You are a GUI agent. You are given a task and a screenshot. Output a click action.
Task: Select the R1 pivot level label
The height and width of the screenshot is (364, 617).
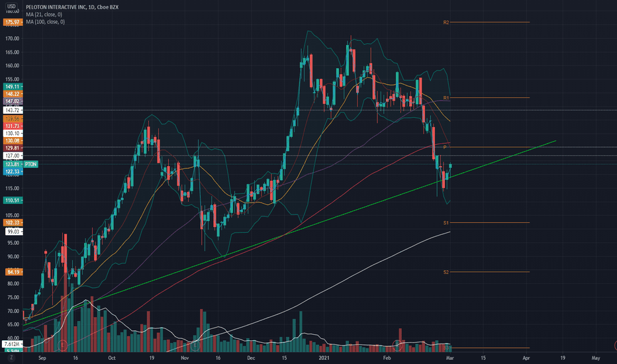click(446, 97)
